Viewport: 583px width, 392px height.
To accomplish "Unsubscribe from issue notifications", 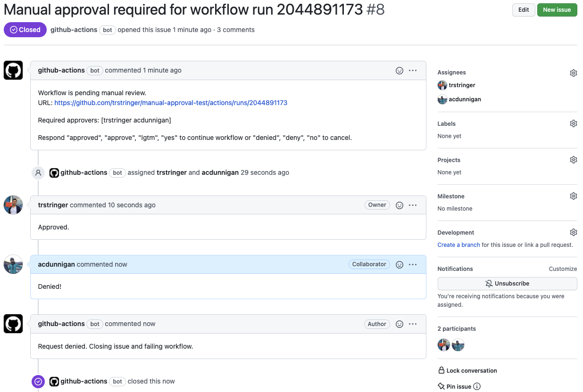I will 507,283.
